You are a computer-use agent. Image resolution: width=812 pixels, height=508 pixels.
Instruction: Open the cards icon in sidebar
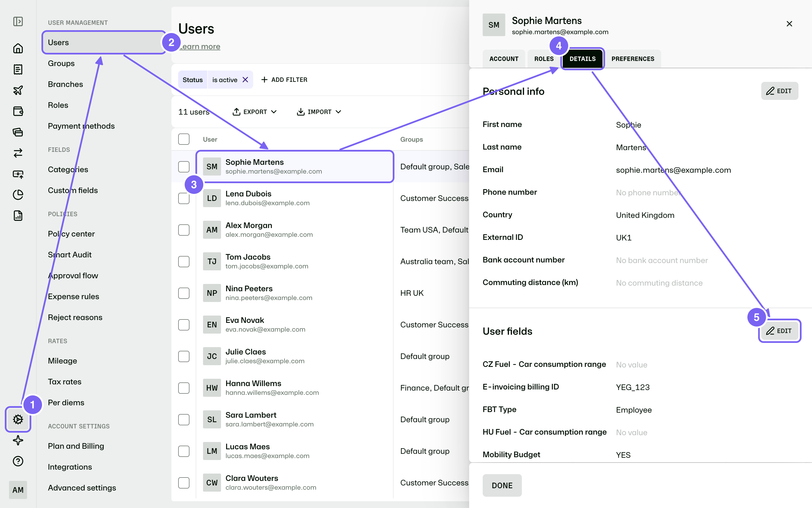18,132
